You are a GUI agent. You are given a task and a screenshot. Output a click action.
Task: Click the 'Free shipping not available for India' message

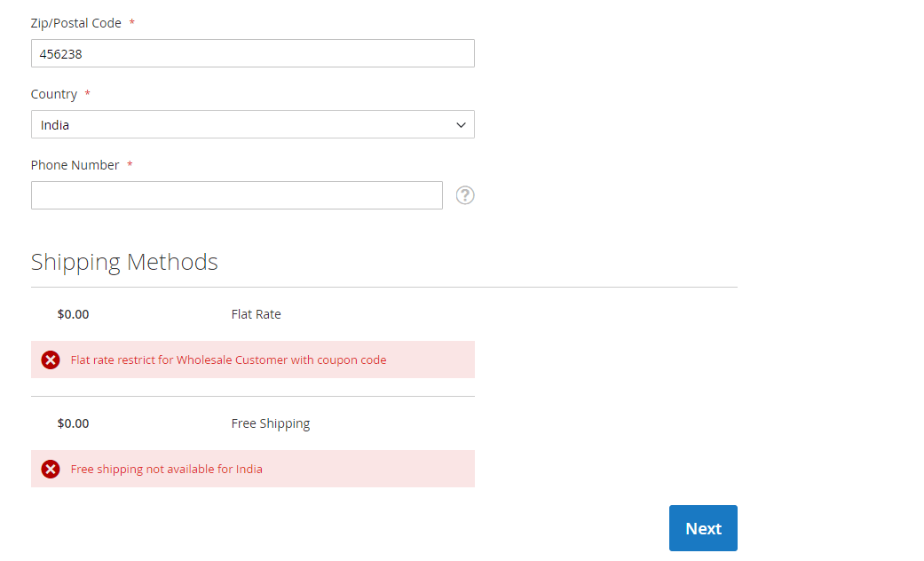click(x=166, y=469)
